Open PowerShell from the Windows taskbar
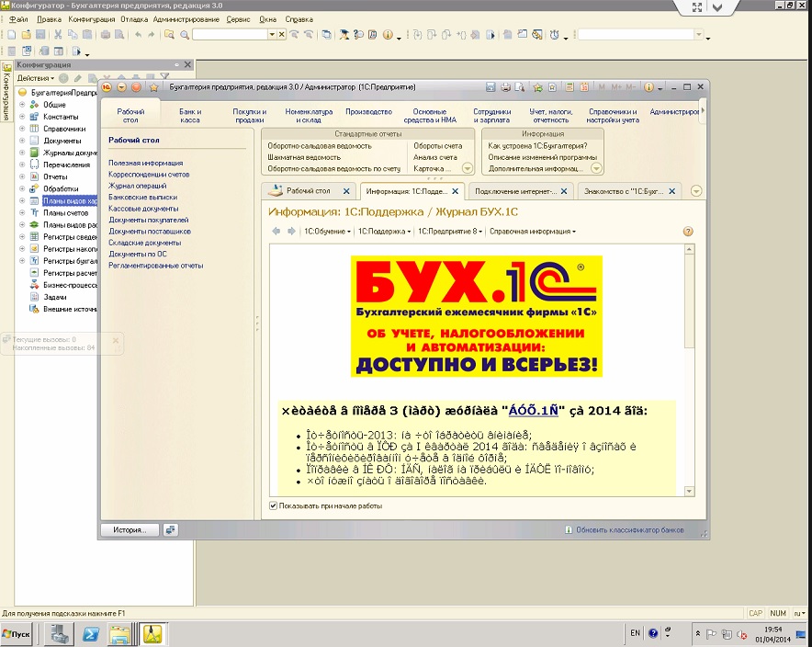 point(91,633)
